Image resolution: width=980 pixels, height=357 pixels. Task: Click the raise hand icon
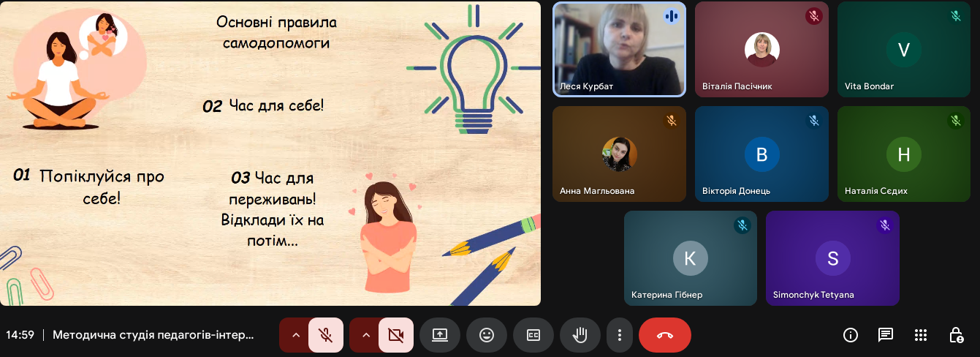click(580, 335)
